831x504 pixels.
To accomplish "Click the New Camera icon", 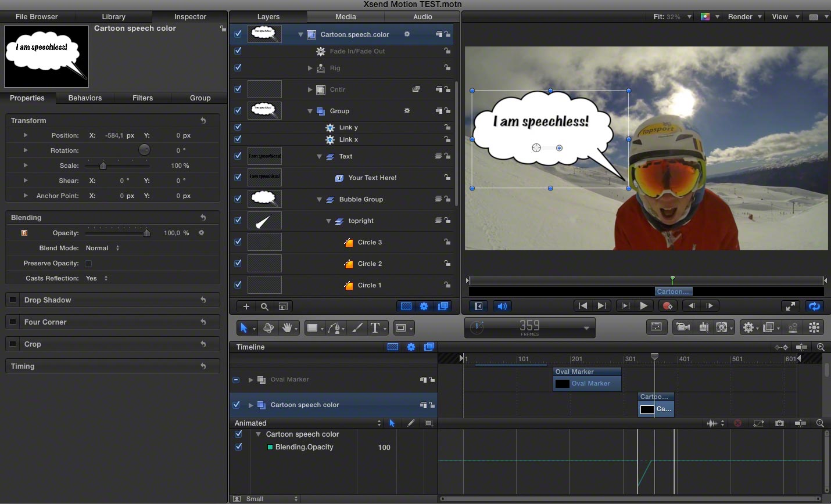I will click(x=683, y=327).
